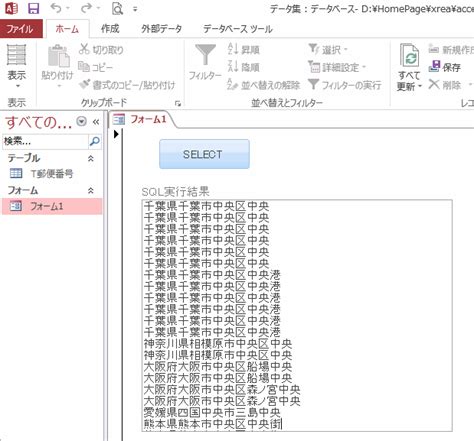Click the SELECT button
This screenshot has width=474, height=441.
coord(204,154)
